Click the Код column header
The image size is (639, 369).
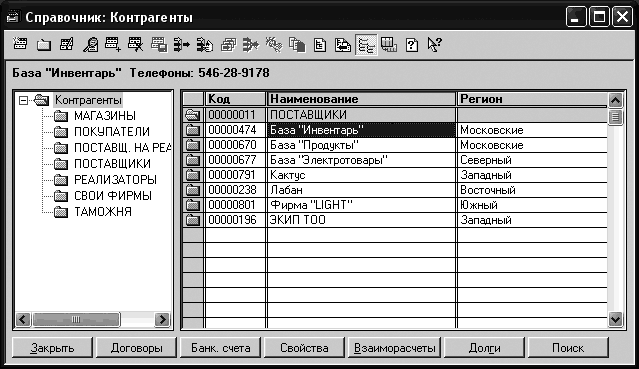click(x=235, y=99)
